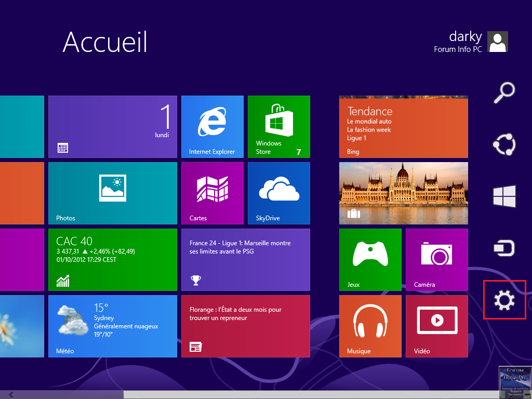This screenshot has width=532, height=399.
Task: Open the daisy flower tile at left
Action: tap(22, 326)
